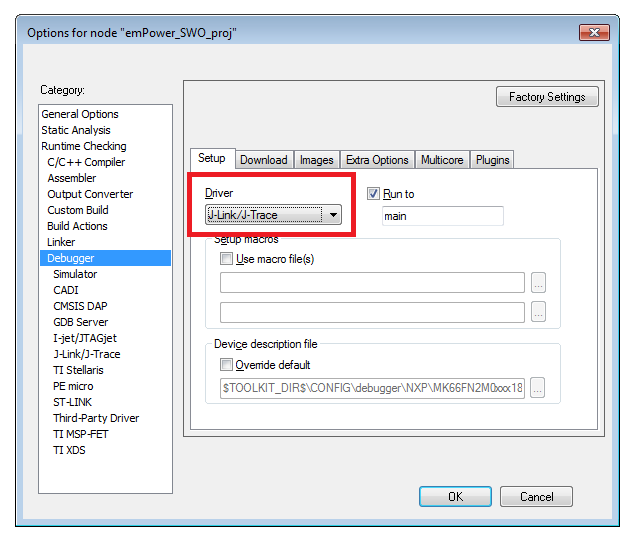Select the Multicore tab
630x536 pixels.
pyautogui.click(x=441, y=160)
